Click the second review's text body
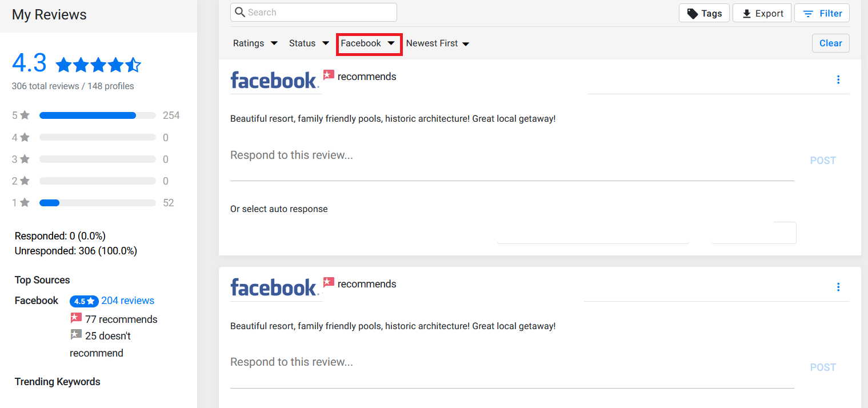Image resolution: width=868 pixels, height=408 pixels. coord(393,326)
